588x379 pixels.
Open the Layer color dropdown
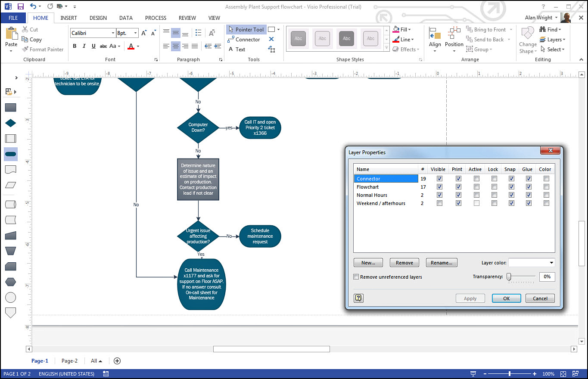[551, 263]
